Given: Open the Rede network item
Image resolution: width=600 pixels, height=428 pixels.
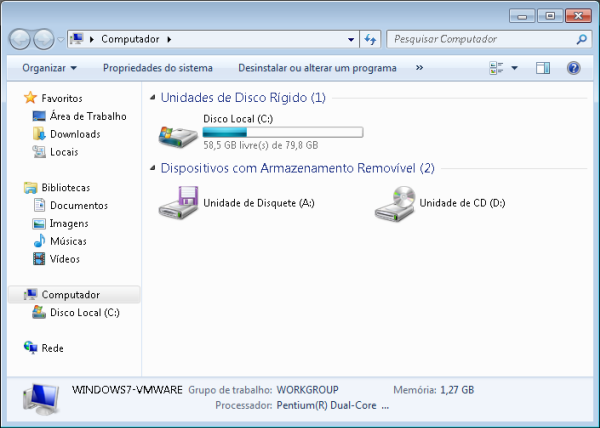Looking at the screenshot, I should tap(51, 348).
